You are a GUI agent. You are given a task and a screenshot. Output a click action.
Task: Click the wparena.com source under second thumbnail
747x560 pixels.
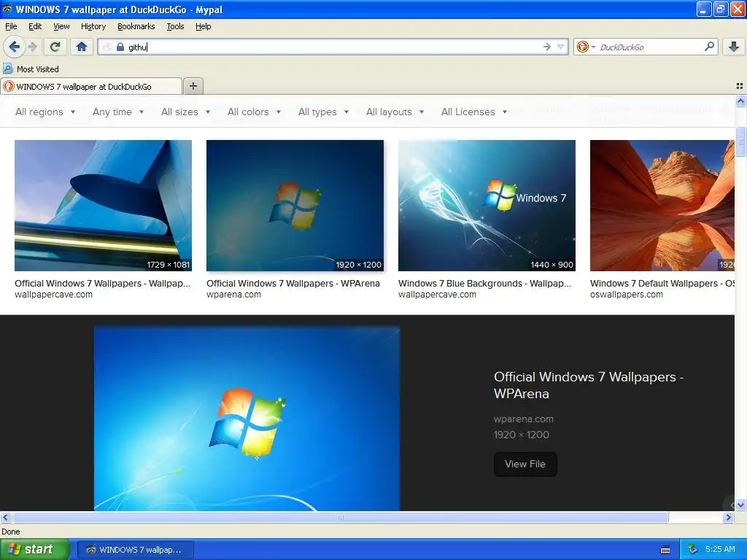(x=233, y=295)
